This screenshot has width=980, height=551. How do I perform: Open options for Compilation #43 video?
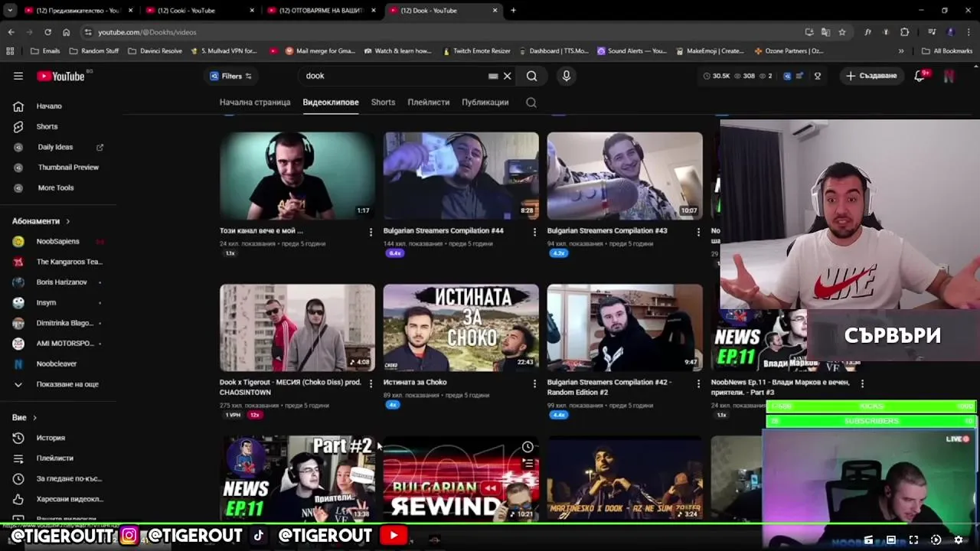click(698, 232)
